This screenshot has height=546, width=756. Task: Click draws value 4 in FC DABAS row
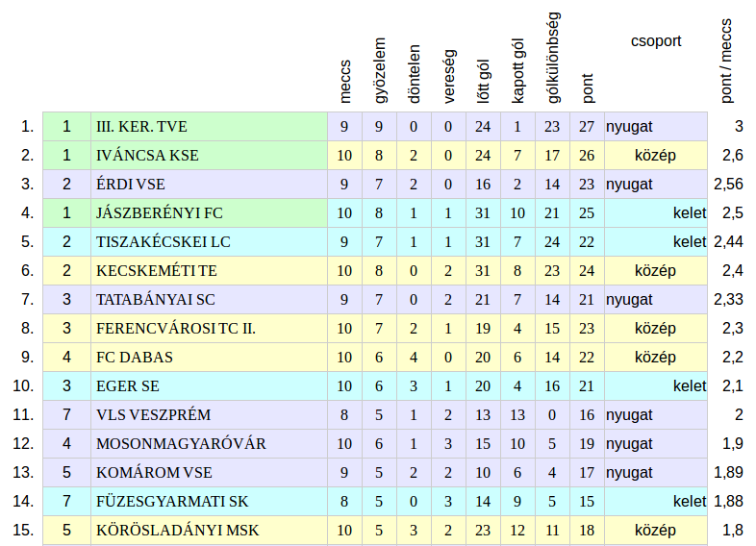tap(414, 357)
